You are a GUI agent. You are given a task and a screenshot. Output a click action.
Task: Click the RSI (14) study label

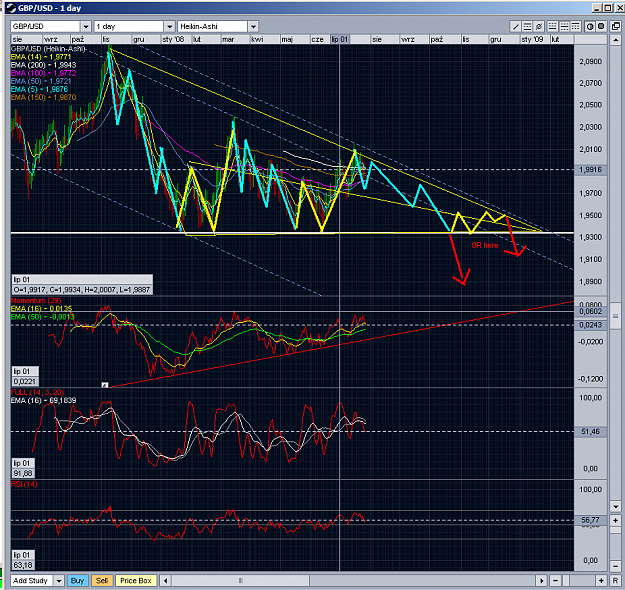(24, 484)
